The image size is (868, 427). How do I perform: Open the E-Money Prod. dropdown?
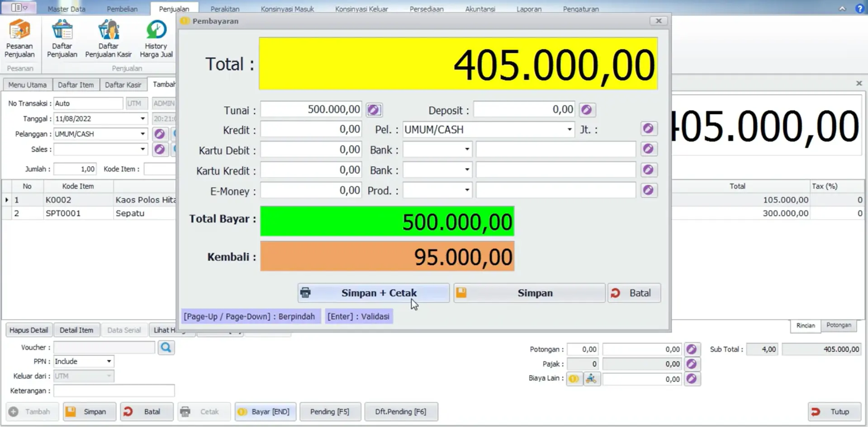coord(467,190)
